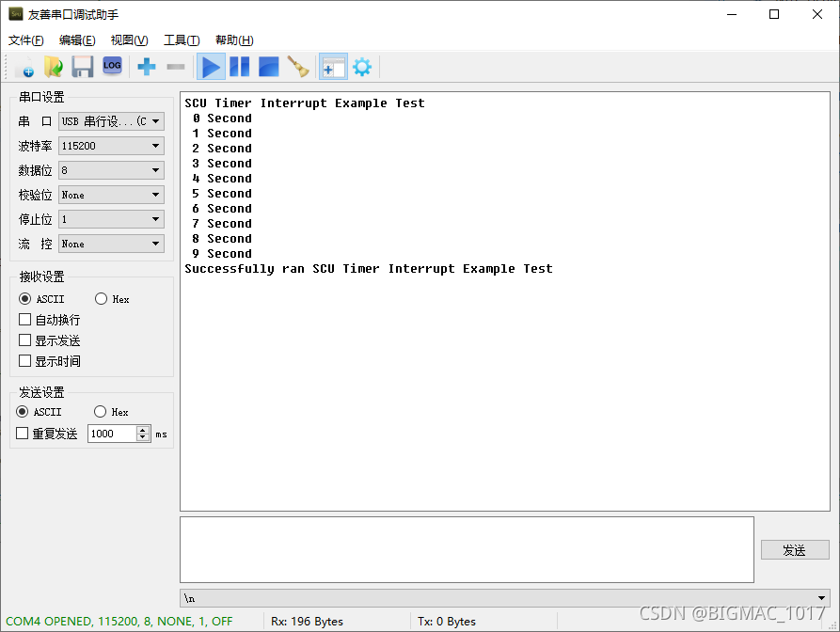Toggle logging with the LOG icon
The width and height of the screenshot is (840, 632).
coord(112,67)
